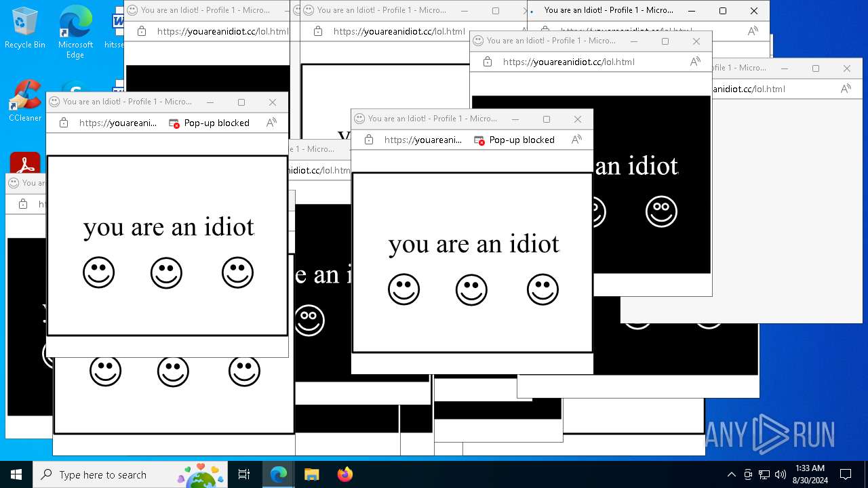Click the lock icon in the top-left background window
The image size is (868, 488).
[x=142, y=31]
